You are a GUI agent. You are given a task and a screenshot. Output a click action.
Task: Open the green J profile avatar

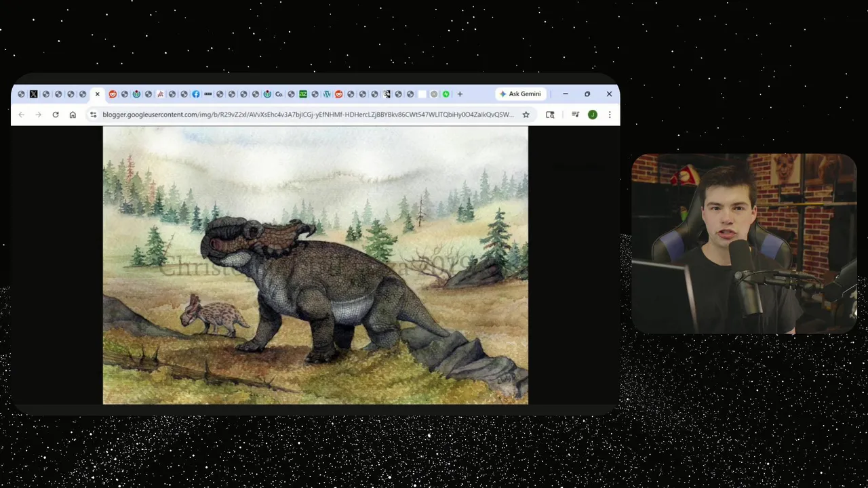593,115
